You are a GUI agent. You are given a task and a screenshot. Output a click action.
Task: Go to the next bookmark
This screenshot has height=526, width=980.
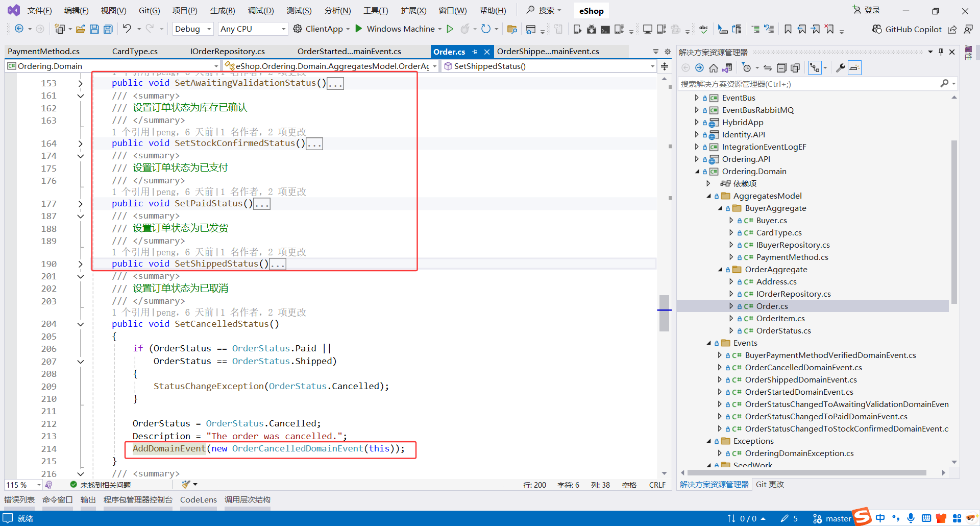[x=816, y=29]
